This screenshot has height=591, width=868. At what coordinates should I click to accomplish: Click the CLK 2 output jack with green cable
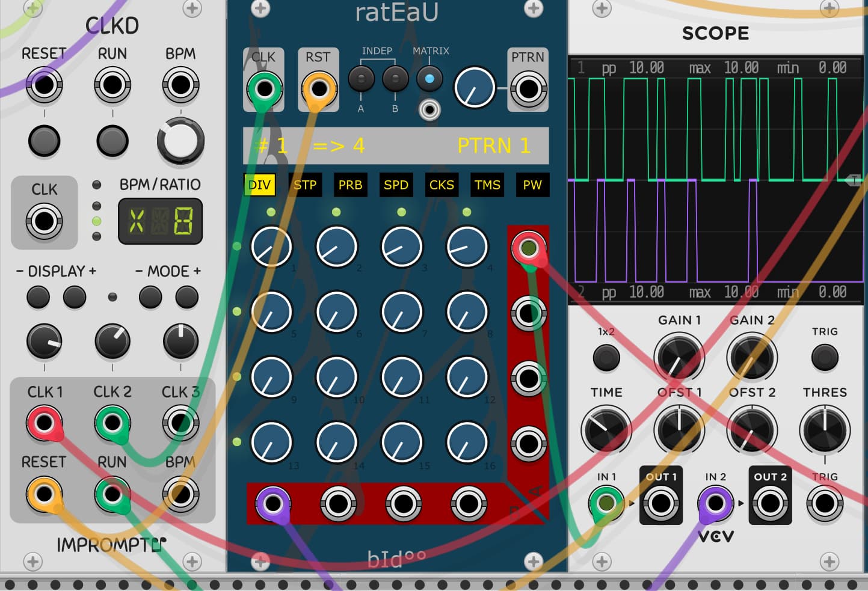(x=112, y=423)
